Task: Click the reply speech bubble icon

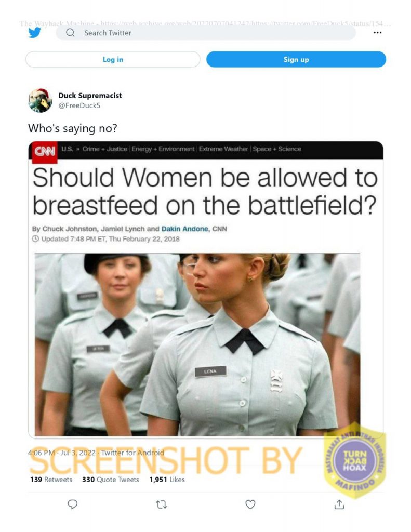Action: click(73, 504)
